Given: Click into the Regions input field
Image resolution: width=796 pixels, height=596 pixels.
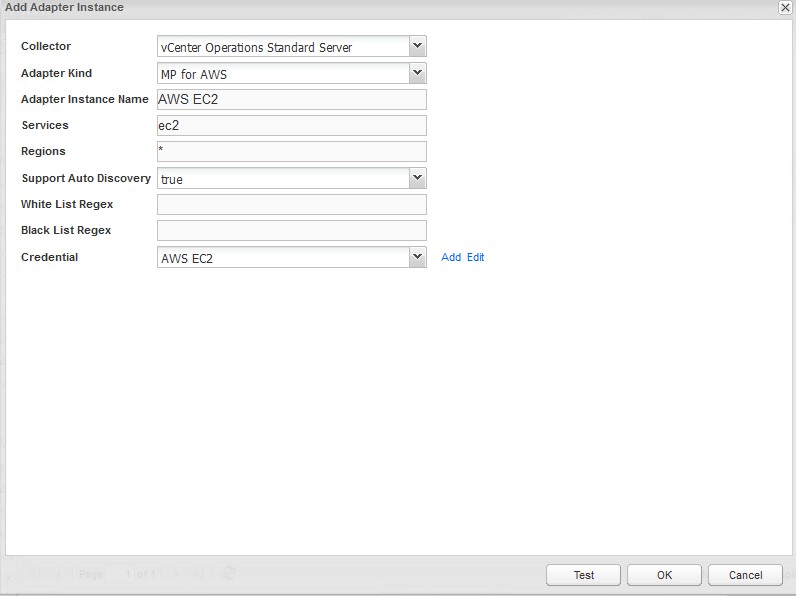Looking at the screenshot, I should click(291, 151).
